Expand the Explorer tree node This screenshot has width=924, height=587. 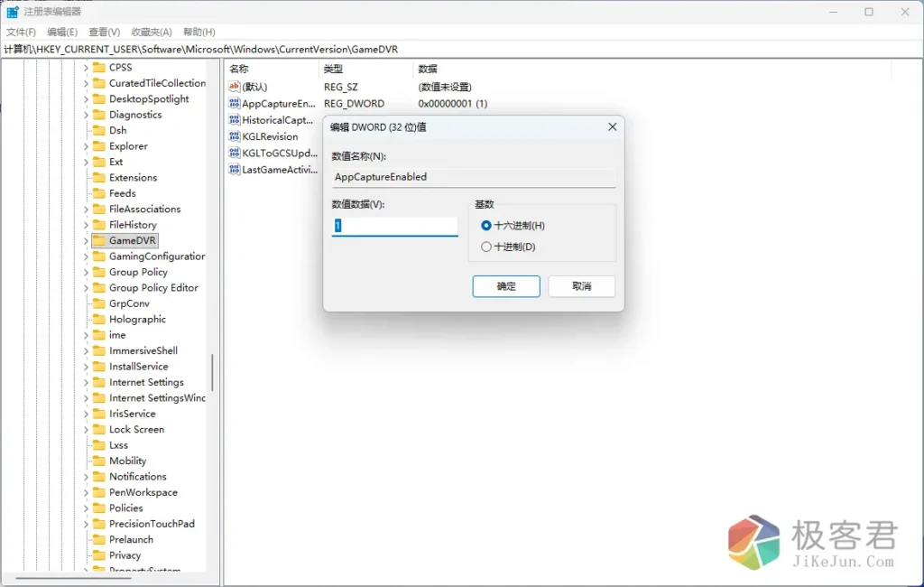[x=87, y=146]
